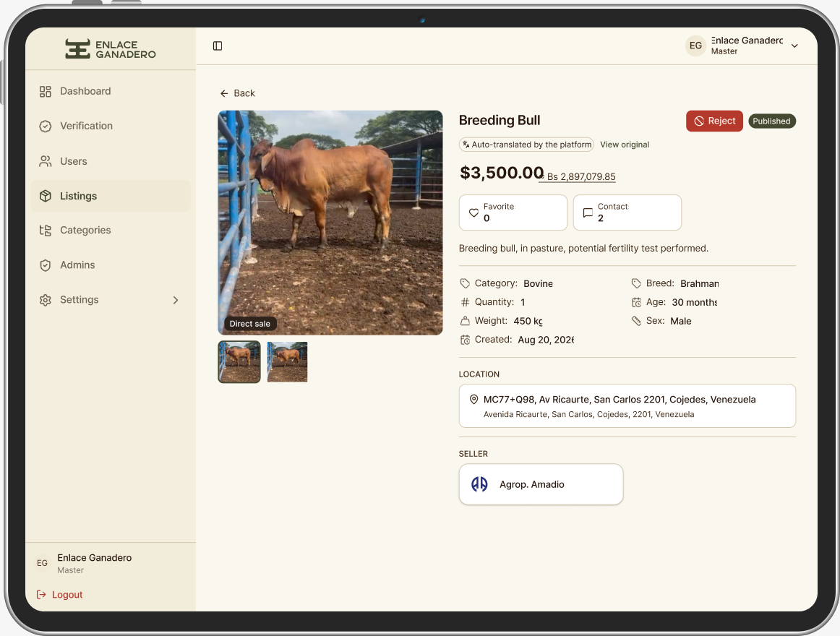840x636 pixels.
Task: Click the Logout exit icon
Action: tap(41, 594)
